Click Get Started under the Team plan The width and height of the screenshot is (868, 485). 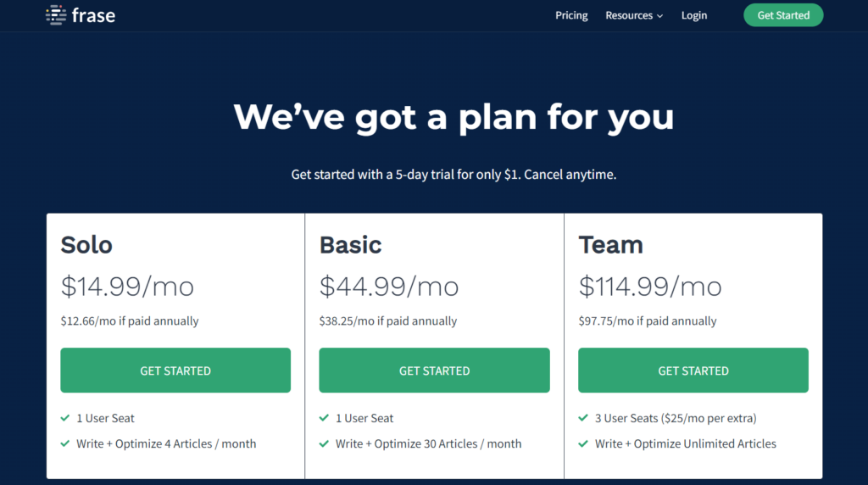(x=693, y=371)
